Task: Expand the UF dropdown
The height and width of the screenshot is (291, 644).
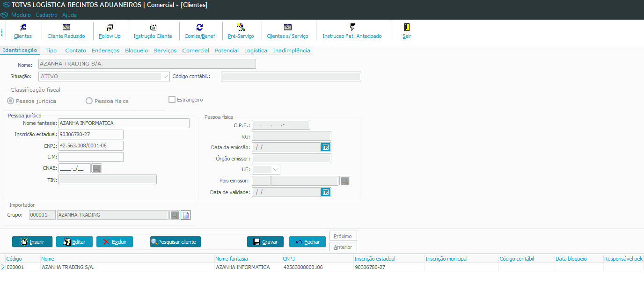Action: click(276, 169)
